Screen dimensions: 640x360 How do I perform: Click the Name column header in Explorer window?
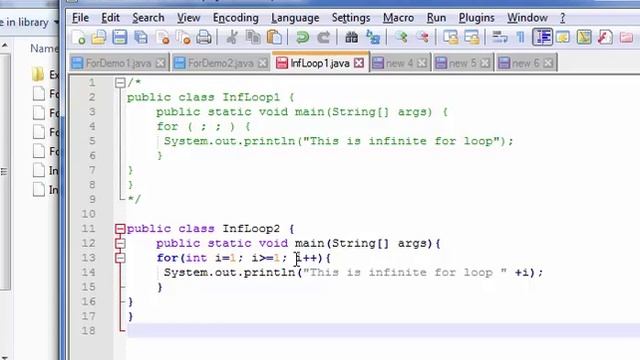(43, 49)
